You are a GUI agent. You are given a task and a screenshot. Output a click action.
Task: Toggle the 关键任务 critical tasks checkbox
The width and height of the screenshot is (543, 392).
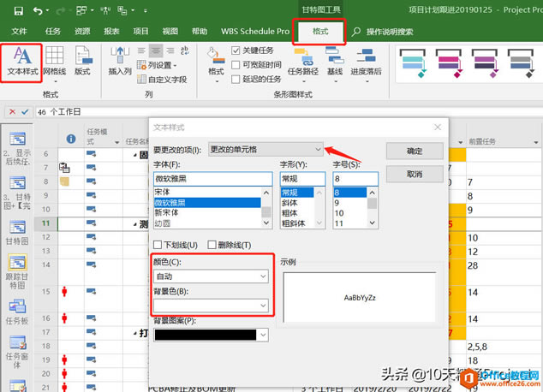(x=236, y=50)
